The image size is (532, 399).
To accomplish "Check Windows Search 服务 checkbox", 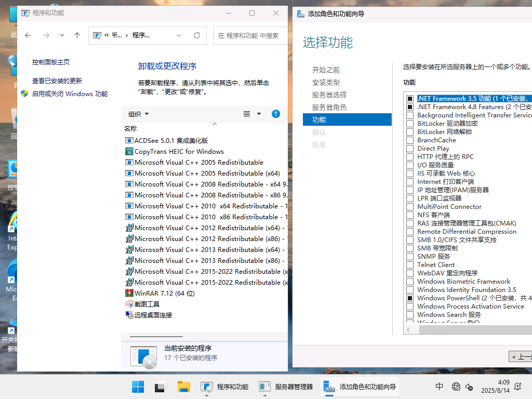I will 410,315.
